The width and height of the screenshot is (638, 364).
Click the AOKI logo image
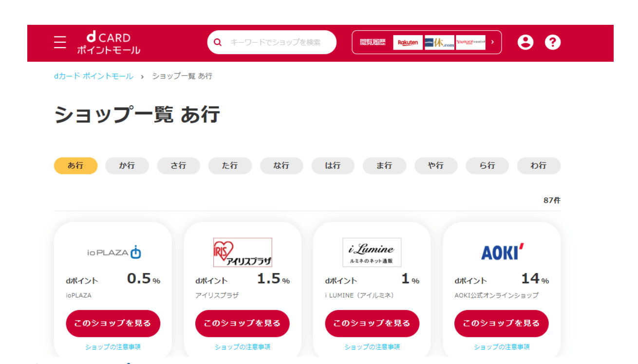click(x=502, y=252)
